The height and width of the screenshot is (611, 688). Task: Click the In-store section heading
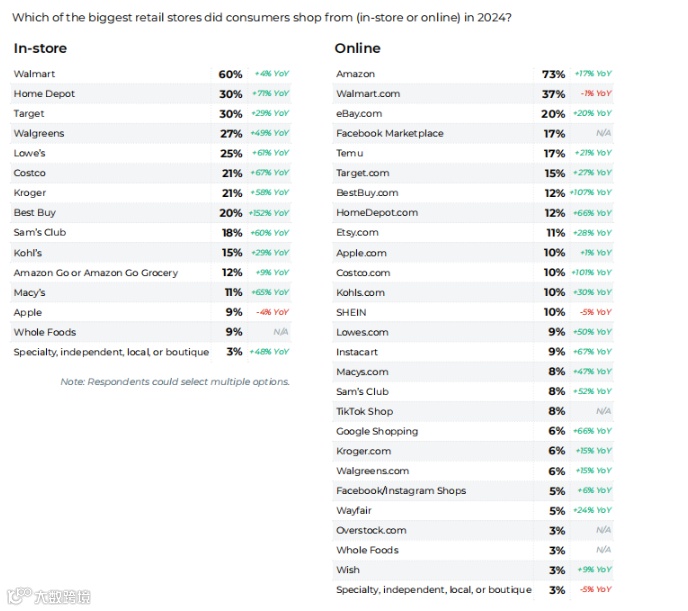coord(40,48)
